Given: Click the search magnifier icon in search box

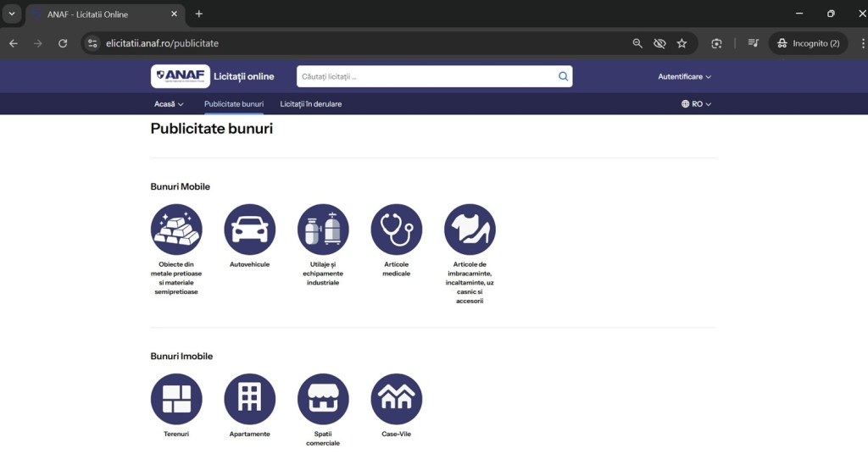Looking at the screenshot, I should tap(563, 76).
